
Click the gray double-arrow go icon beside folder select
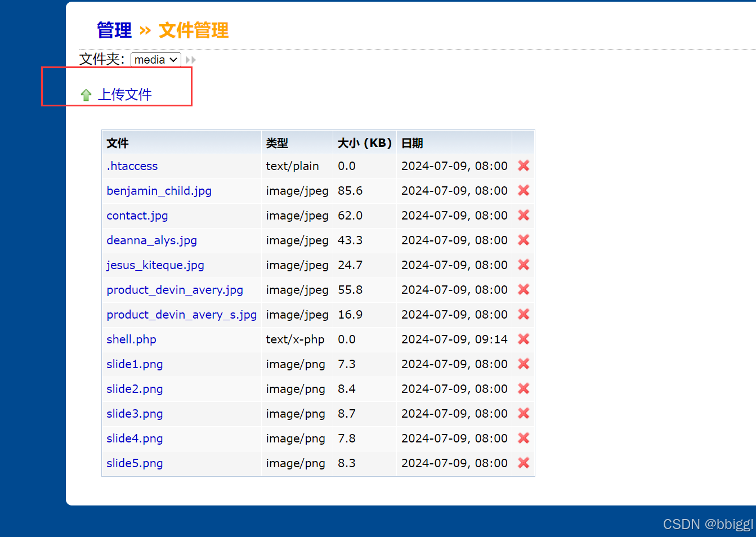(x=191, y=60)
